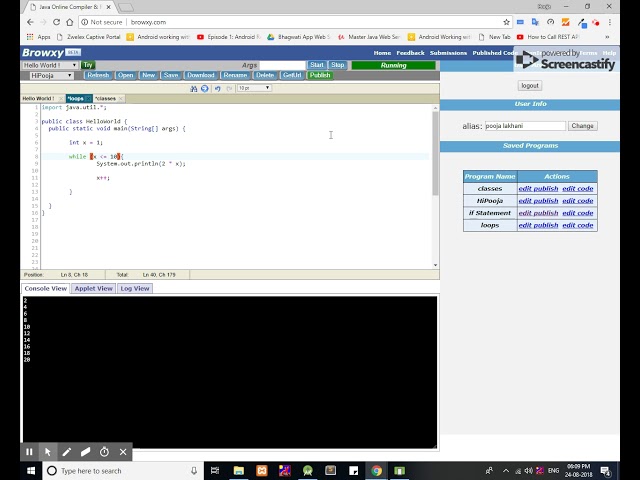Open edit publish link for classes
Viewport: 640px width, 480px height.
tap(538, 189)
